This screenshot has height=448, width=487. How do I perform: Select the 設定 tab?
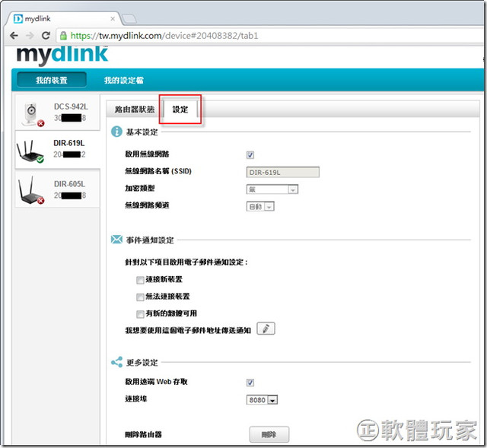[x=180, y=110]
